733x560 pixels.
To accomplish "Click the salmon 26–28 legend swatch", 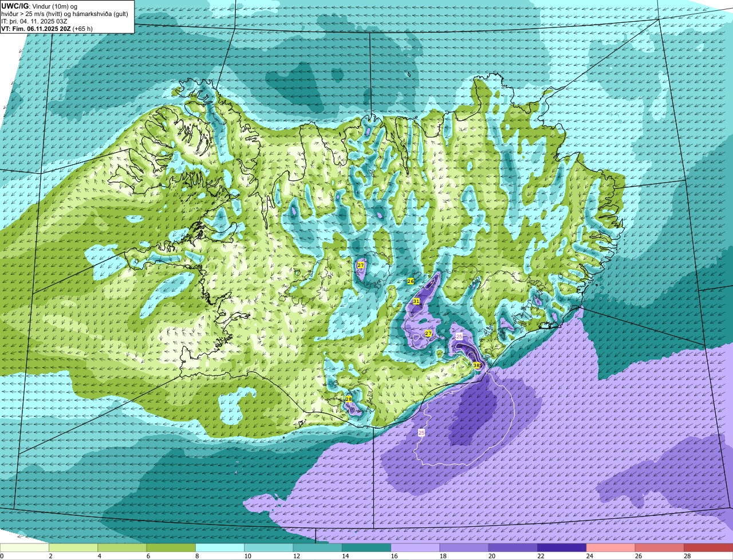I will 660,548.
